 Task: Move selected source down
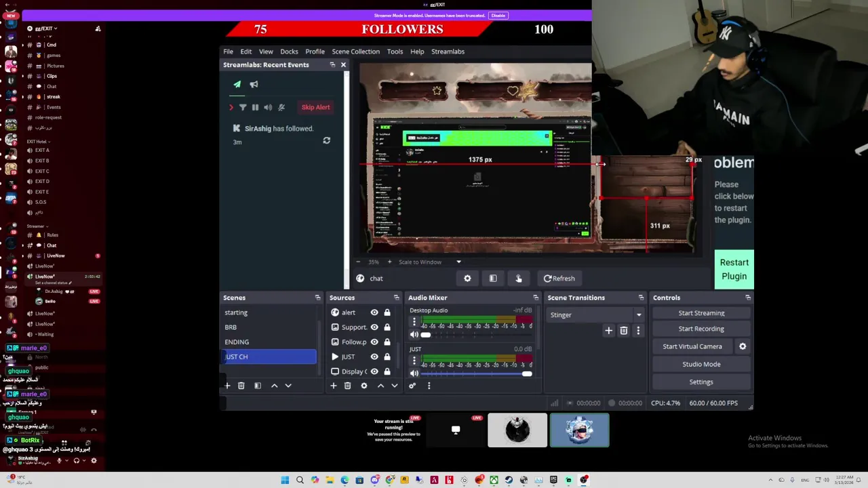[395, 386]
